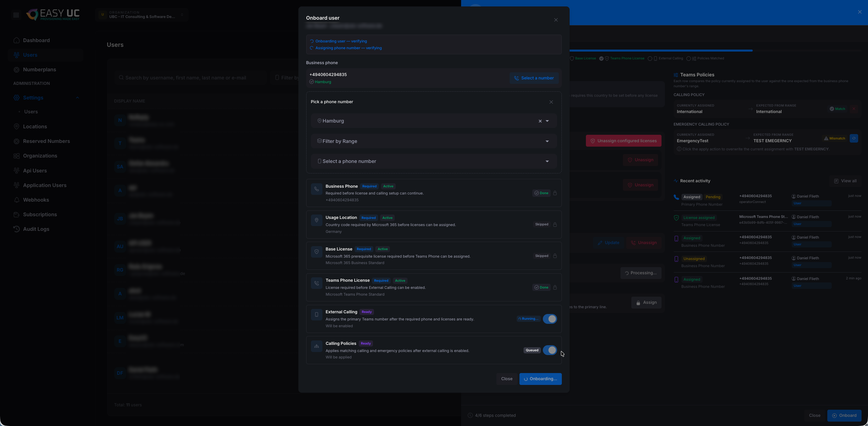Screen dimensions: 868x426
Task: Click the device icon in the External Calling step
Action: (x=316, y=315)
